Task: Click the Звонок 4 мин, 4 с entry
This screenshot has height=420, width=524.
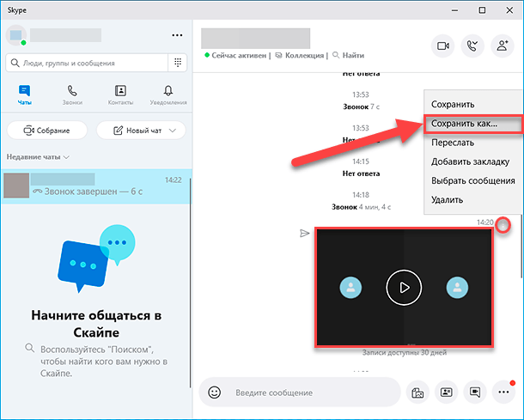Action: (361, 207)
